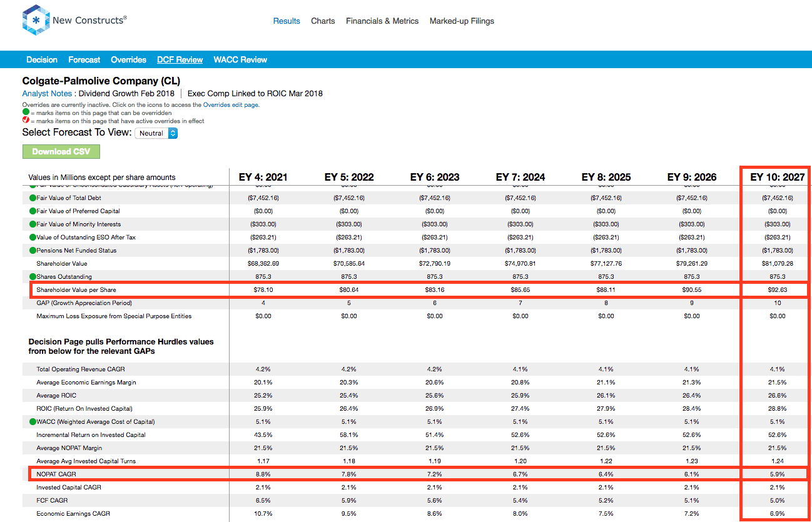Click green override dot for Fair Value of Total Debt
Image resolution: width=812 pixels, height=522 pixels.
32,198
